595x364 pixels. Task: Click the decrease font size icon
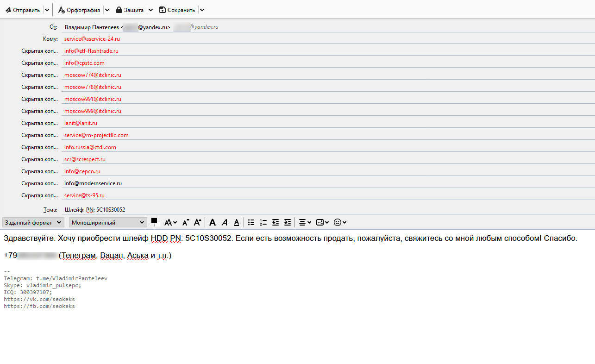(x=185, y=222)
